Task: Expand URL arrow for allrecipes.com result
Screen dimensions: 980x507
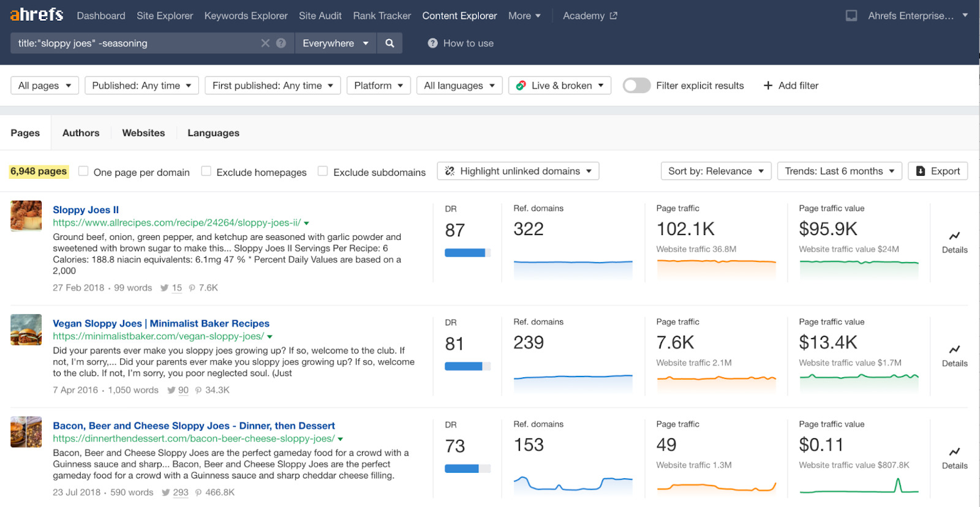Action: click(307, 223)
